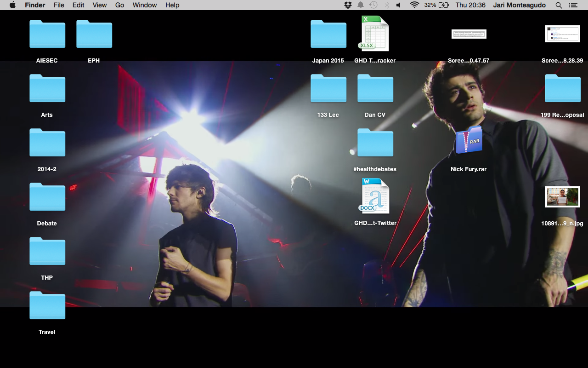The height and width of the screenshot is (368, 588).
Task: Click the Thu 20:36 clock
Action: coord(470,5)
